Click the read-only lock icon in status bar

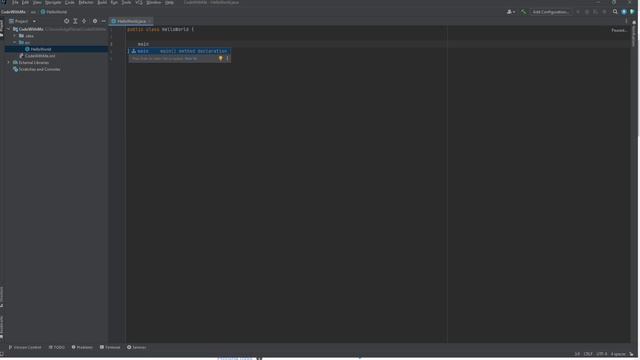coord(631,354)
